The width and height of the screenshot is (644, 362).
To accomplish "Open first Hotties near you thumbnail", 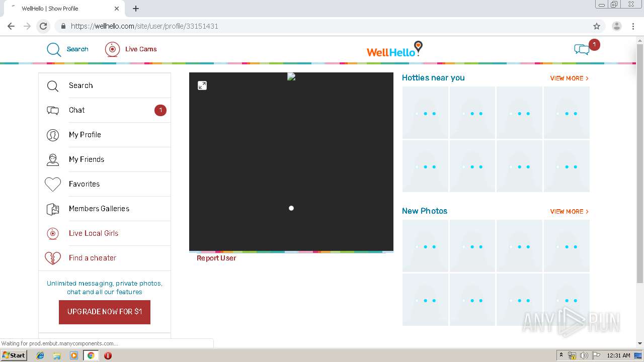I will [425, 113].
